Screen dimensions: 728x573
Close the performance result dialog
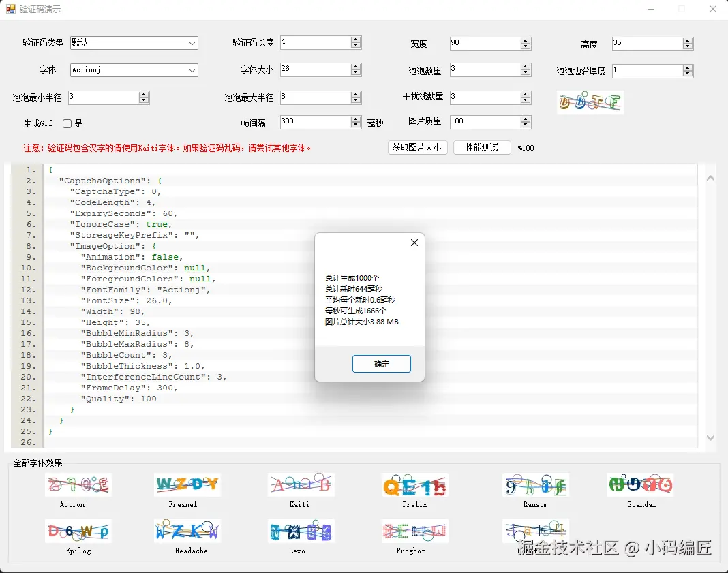[414, 243]
